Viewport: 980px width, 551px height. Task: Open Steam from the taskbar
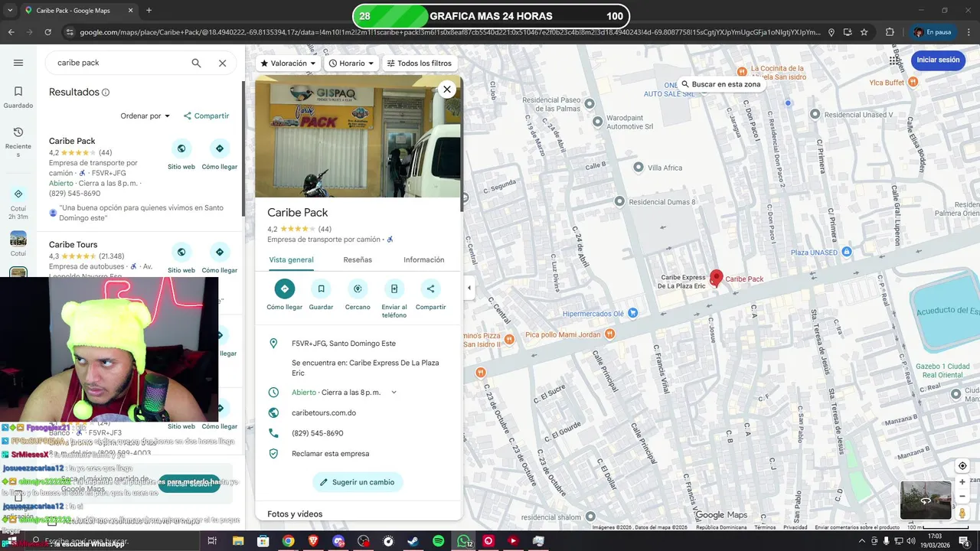click(413, 541)
